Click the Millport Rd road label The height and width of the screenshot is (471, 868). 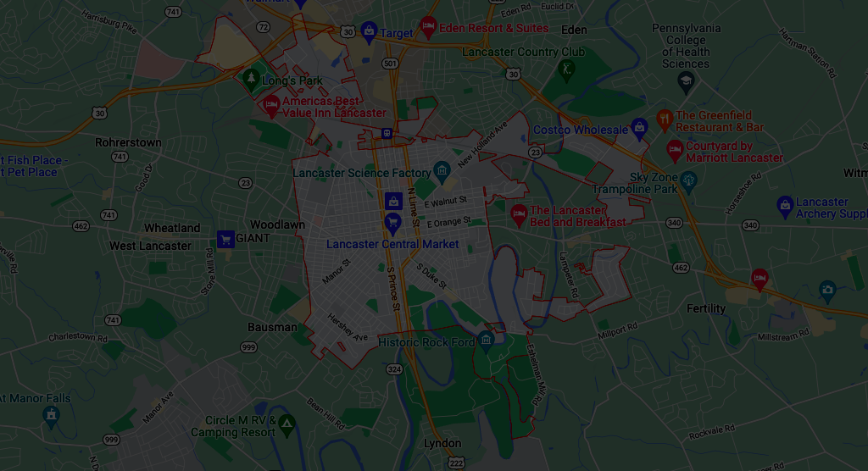617,330
